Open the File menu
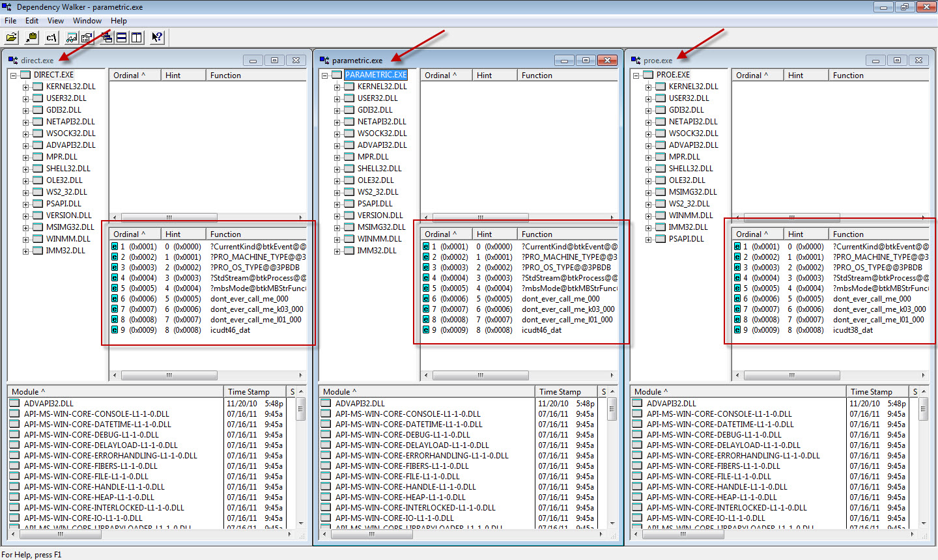This screenshot has width=938, height=560. tap(10, 21)
